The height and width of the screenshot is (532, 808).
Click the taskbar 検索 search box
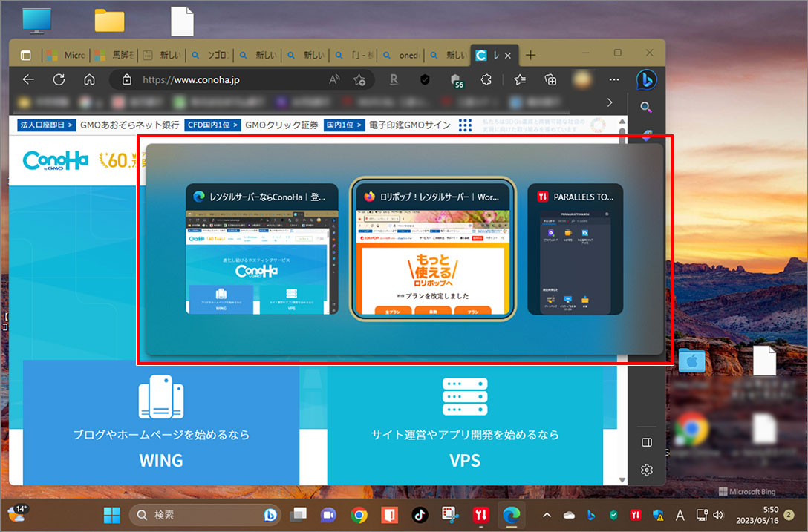pos(204,514)
